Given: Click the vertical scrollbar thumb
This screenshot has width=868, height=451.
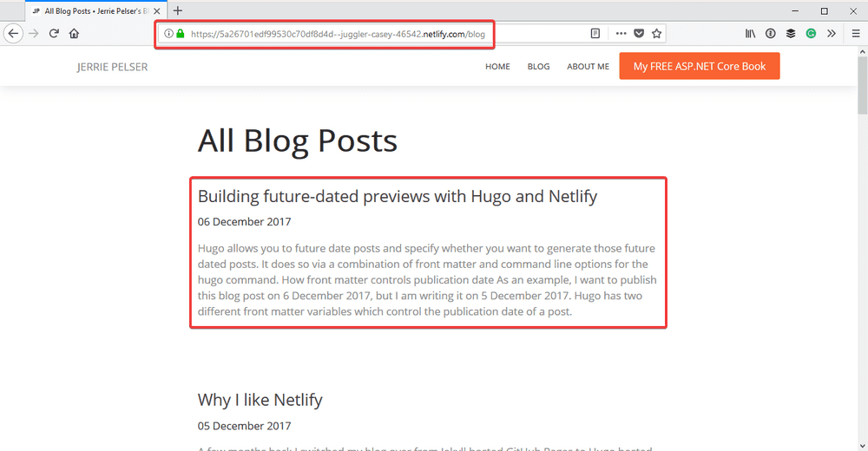Looking at the screenshot, I should pos(863,85).
